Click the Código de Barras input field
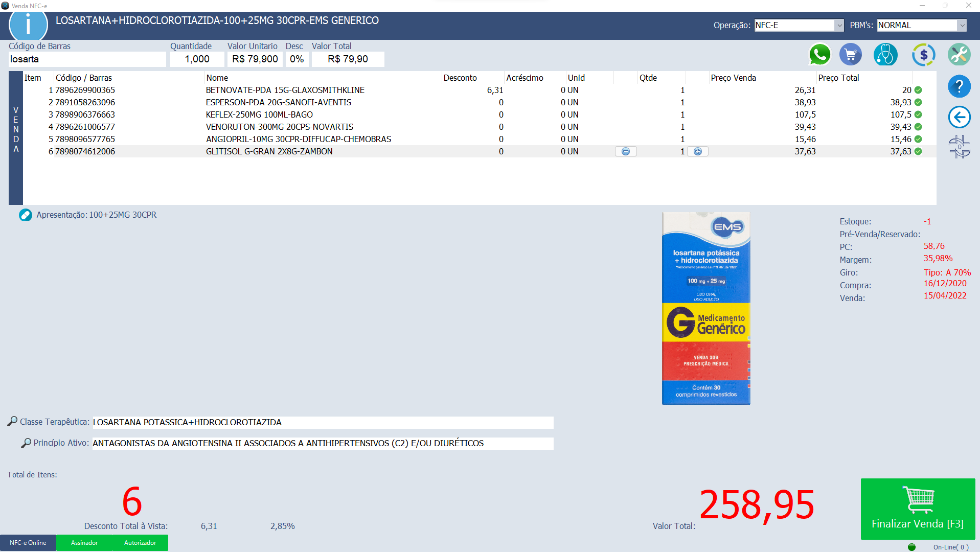Viewport: 980px width, 552px height. pyautogui.click(x=87, y=59)
